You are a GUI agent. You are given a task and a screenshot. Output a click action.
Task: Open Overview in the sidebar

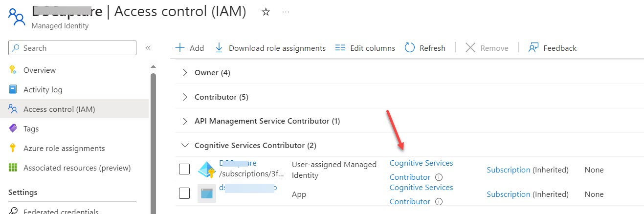40,70
